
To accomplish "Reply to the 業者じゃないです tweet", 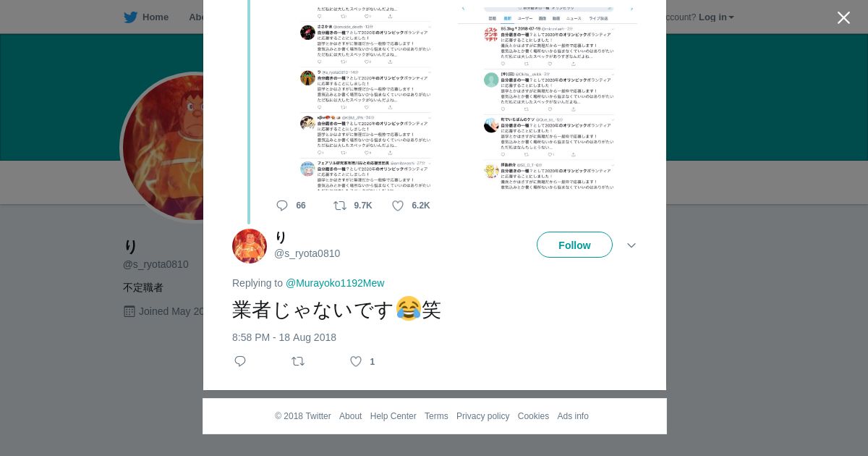I will point(240,361).
